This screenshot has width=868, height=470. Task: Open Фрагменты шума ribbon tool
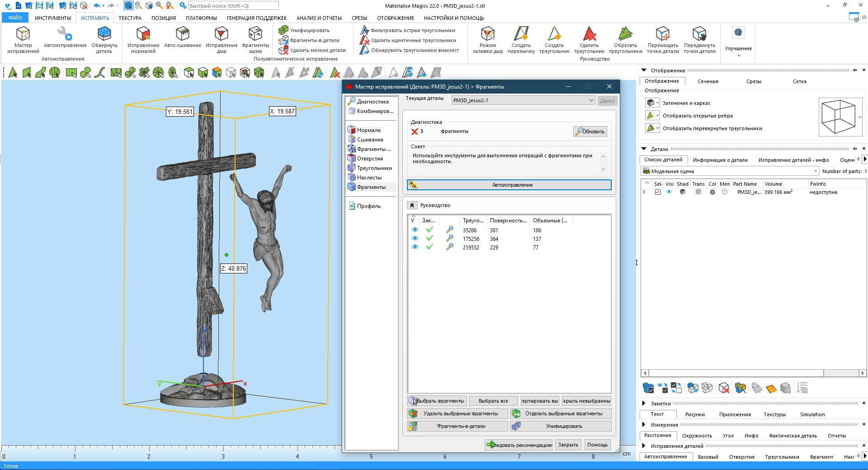pyautogui.click(x=255, y=40)
